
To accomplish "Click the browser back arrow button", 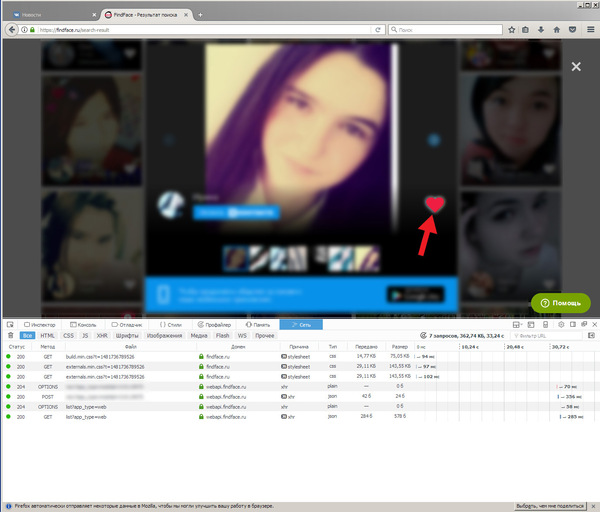I will [10, 30].
